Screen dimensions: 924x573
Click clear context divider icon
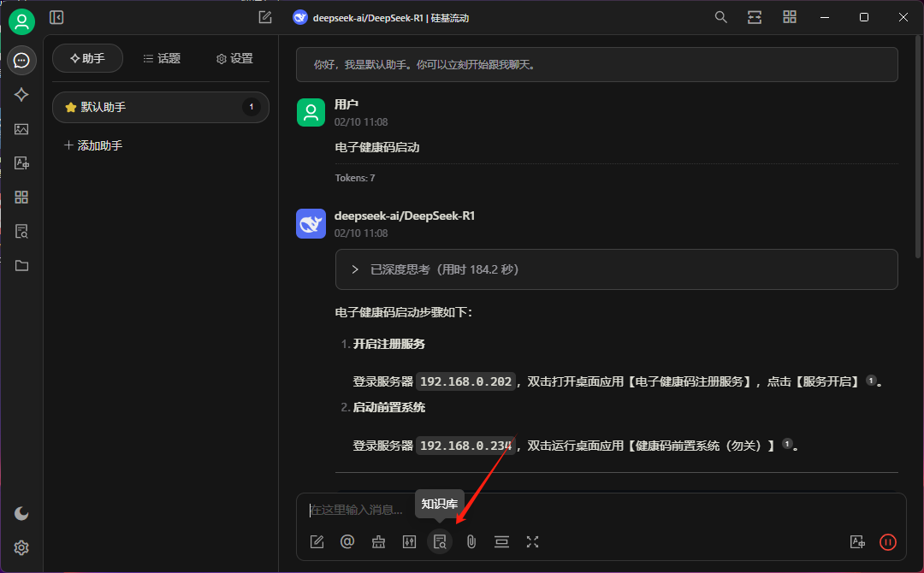pyautogui.click(x=501, y=542)
